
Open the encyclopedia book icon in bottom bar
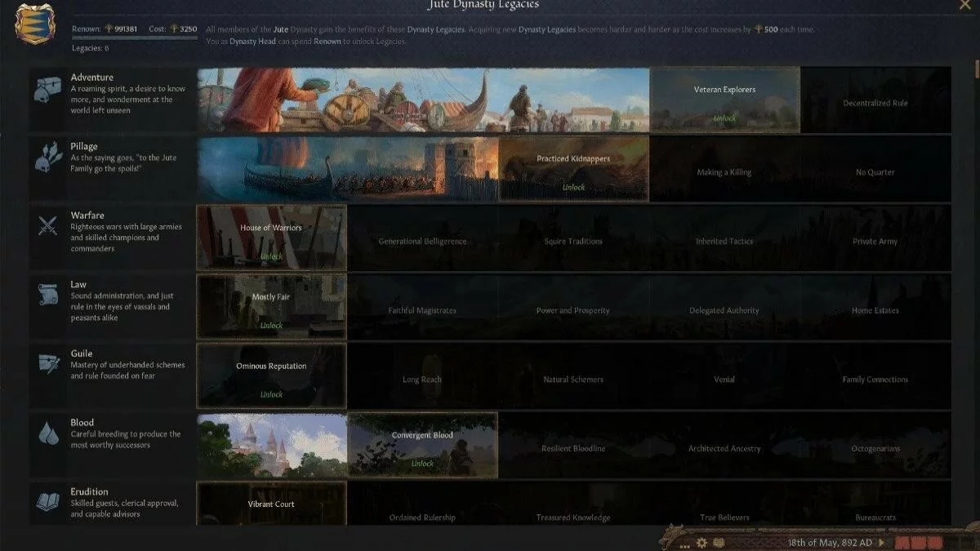tap(719, 543)
